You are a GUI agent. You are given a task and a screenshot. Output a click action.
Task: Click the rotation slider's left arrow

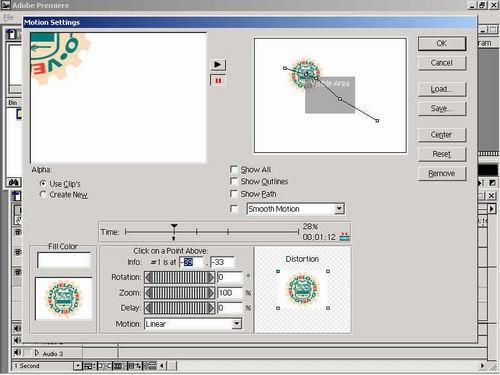[148, 277]
